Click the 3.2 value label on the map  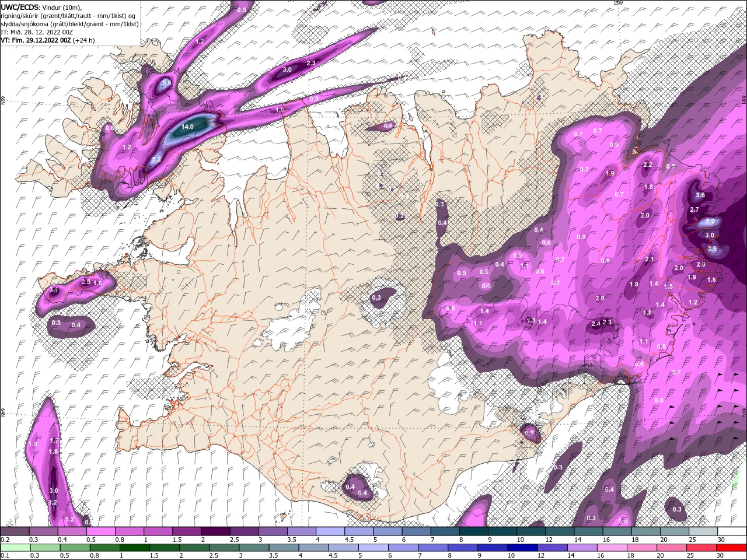pos(52,503)
